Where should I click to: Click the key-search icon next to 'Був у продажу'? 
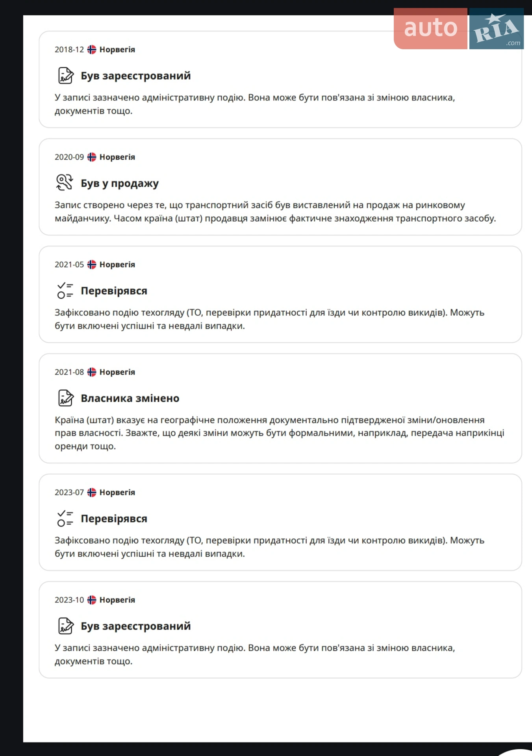click(x=65, y=183)
